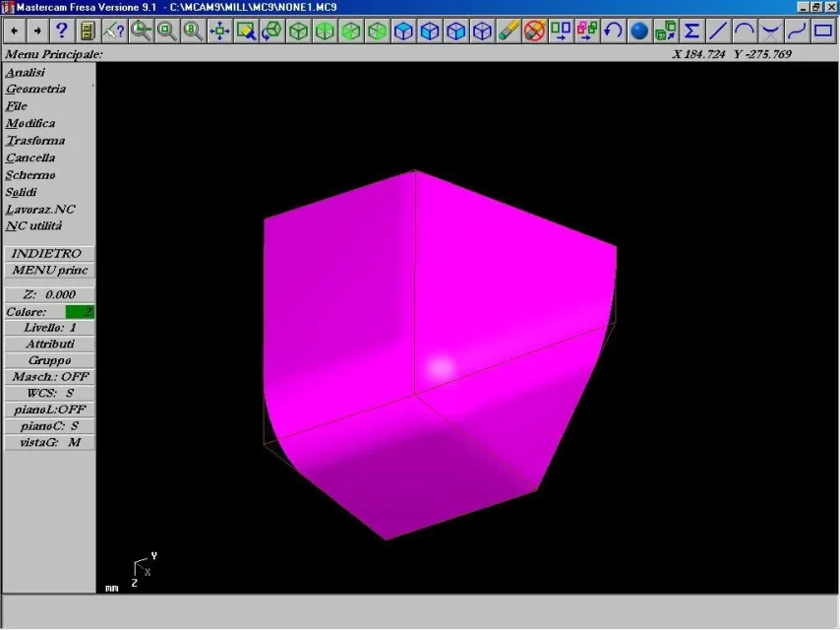The image size is (840, 630).
Task: Select the create arc icon
Action: [745, 31]
